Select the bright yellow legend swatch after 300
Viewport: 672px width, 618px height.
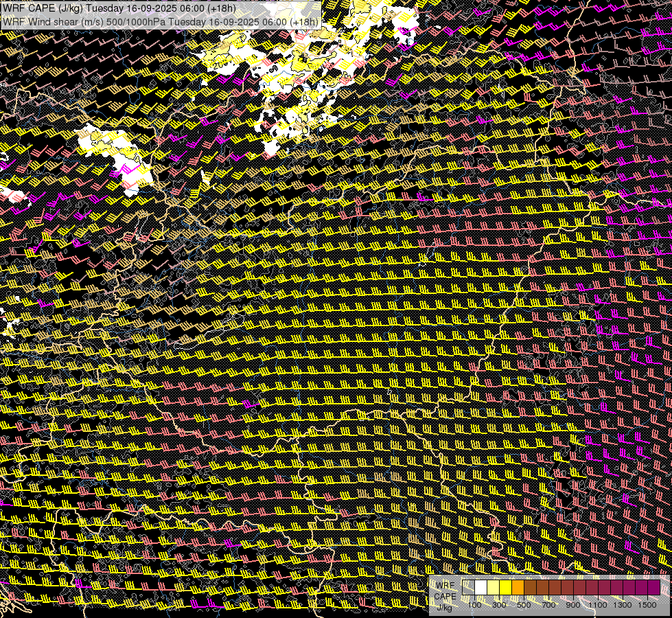coord(506,587)
